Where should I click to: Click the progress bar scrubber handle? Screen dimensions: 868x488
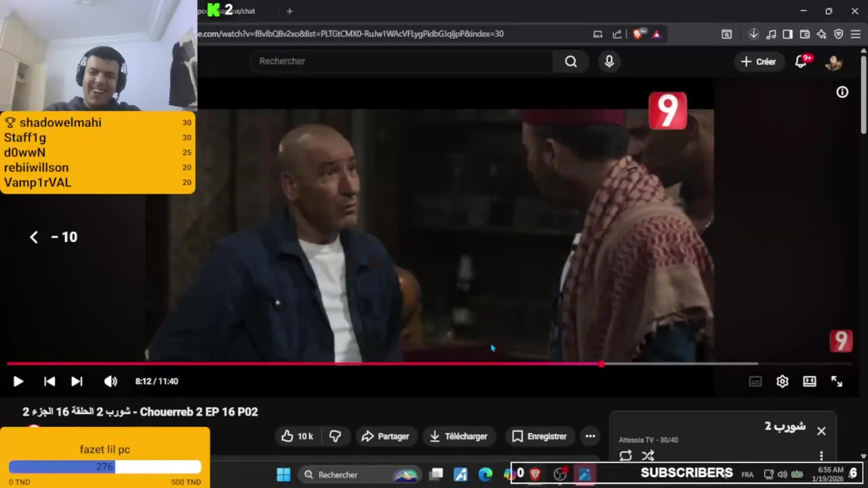[601, 364]
